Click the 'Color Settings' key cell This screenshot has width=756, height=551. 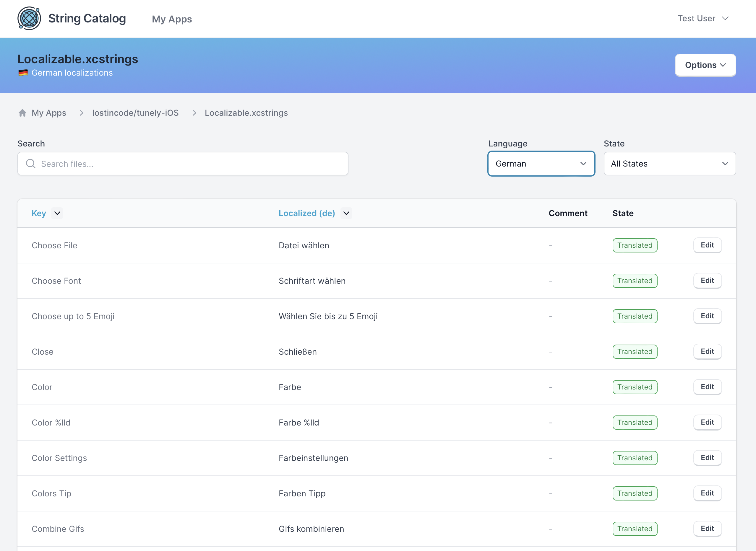59,458
